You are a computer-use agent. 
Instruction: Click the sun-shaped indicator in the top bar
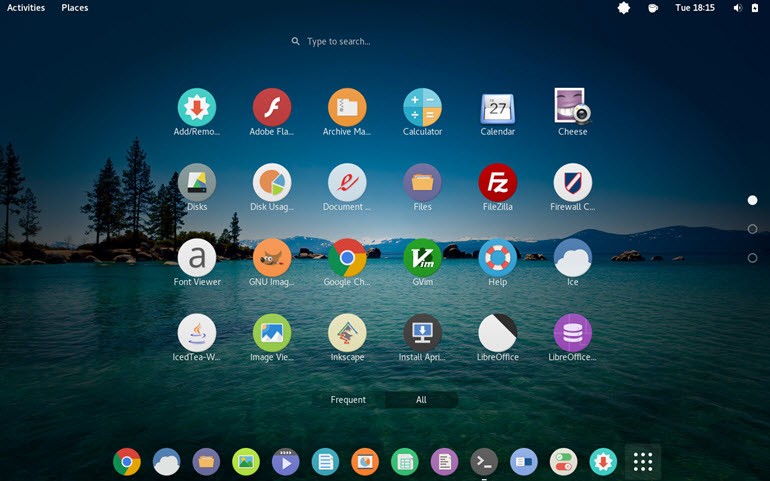tap(624, 7)
